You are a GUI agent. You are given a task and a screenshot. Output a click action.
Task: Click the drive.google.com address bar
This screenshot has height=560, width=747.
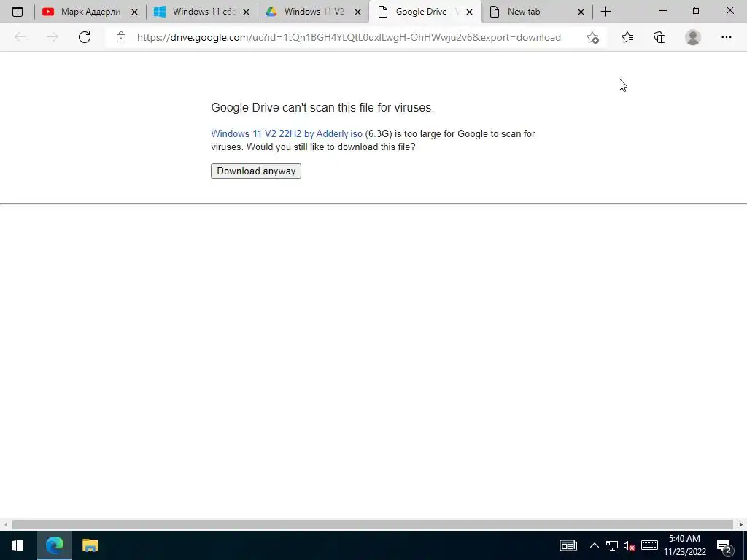pyautogui.click(x=349, y=37)
